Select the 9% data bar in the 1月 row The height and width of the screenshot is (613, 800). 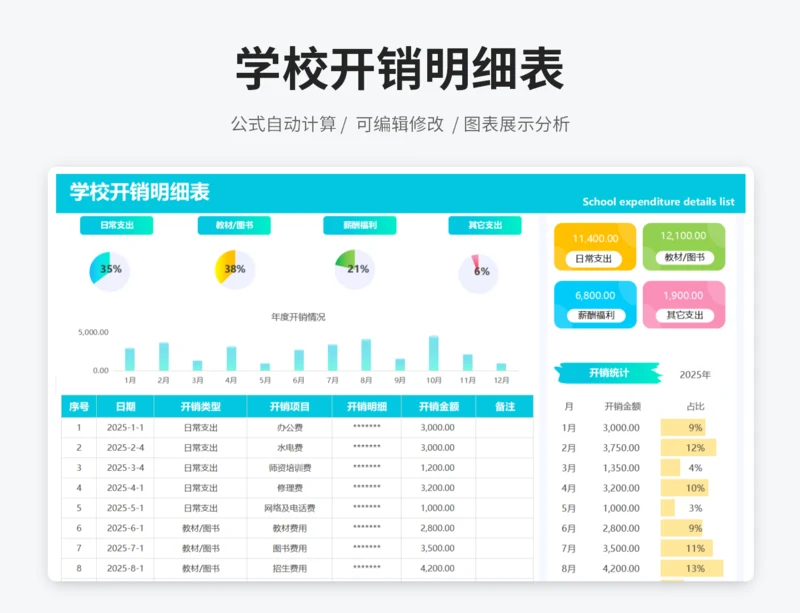click(683, 428)
